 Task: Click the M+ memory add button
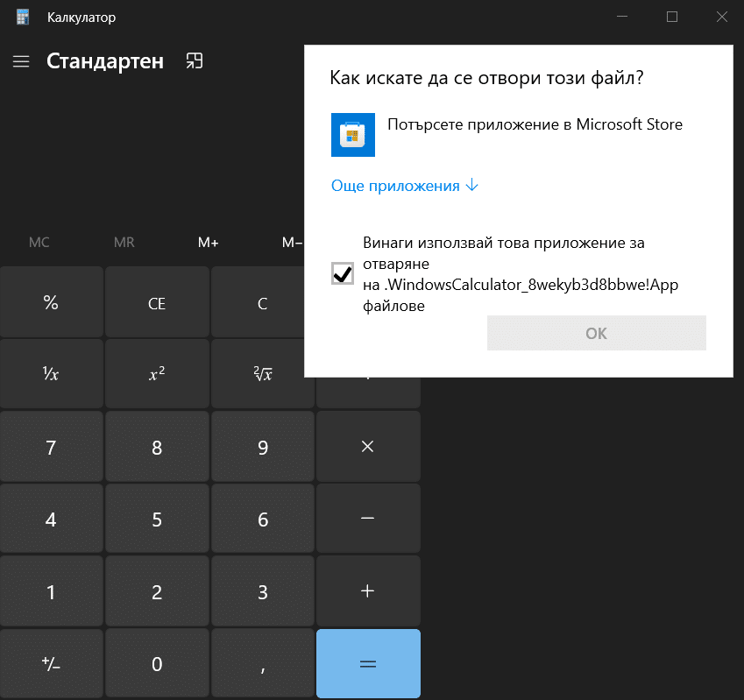tap(208, 243)
